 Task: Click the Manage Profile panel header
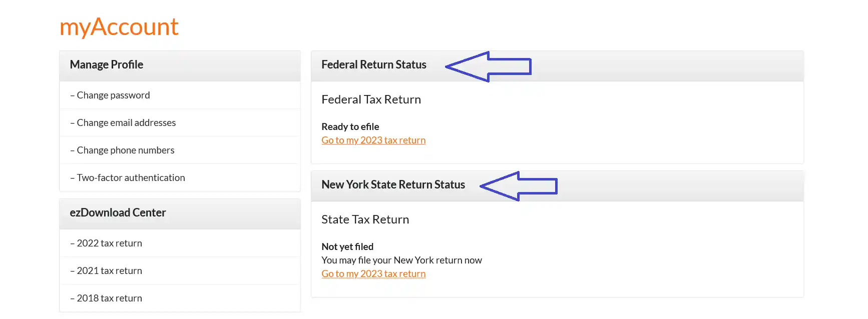(x=107, y=65)
